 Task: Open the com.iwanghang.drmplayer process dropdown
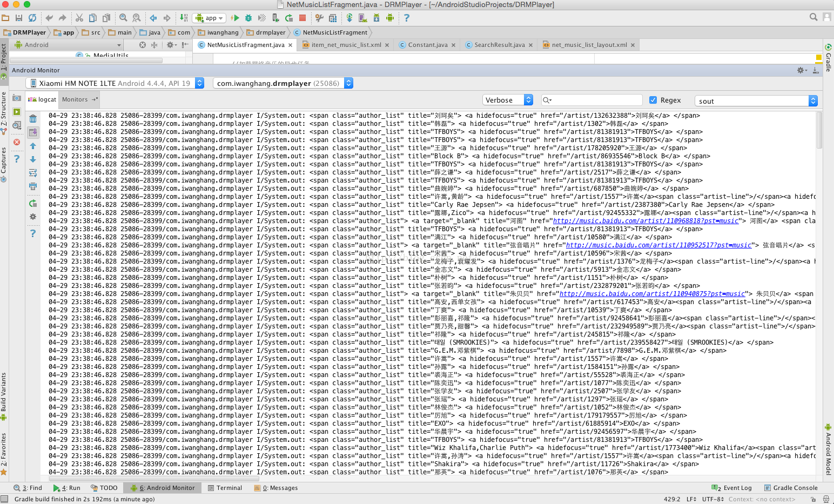tap(283, 83)
